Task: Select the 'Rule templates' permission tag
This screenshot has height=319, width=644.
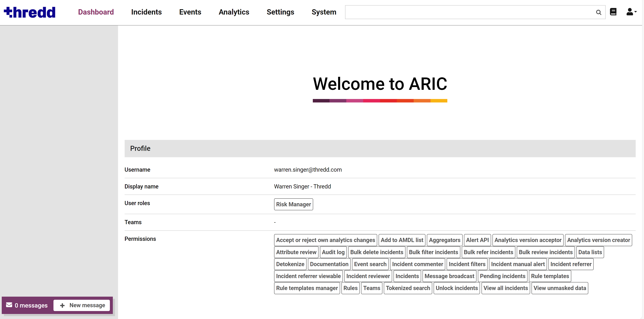Action: pyautogui.click(x=550, y=276)
